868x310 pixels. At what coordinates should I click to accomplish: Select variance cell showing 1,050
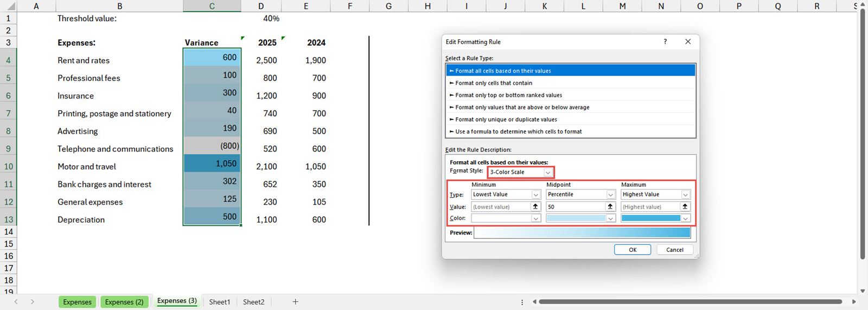click(x=212, y=163)
